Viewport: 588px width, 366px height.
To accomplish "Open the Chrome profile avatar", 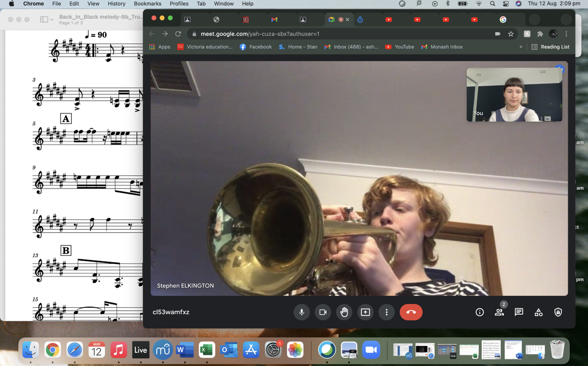I will [553, 34].
